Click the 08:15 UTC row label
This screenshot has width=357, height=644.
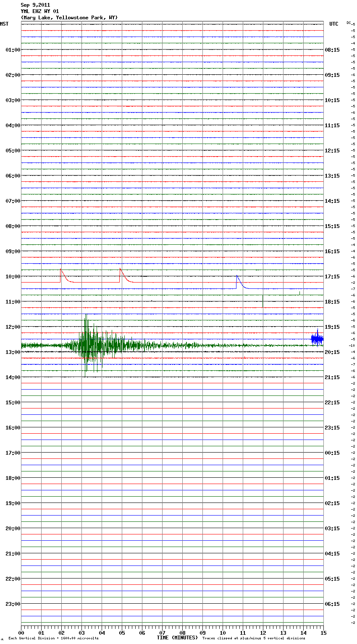pyautogui.click(x=332, y=50)
